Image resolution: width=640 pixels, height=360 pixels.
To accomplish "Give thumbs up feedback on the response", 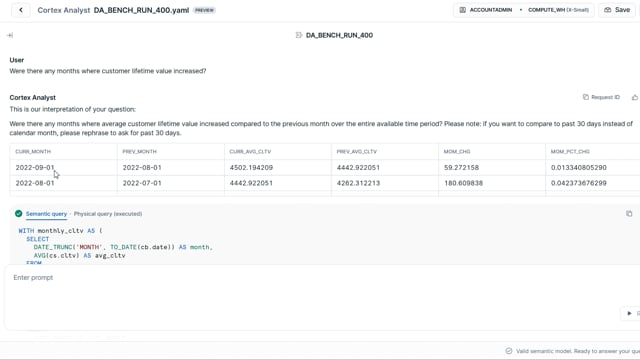I will click(x=635, y=97).
